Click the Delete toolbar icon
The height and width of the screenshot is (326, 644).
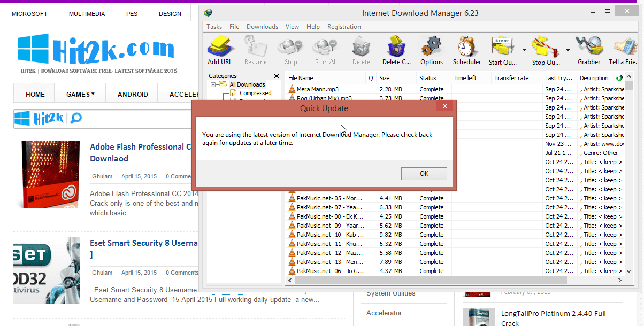pyautogui.click(x=361, y=47)
